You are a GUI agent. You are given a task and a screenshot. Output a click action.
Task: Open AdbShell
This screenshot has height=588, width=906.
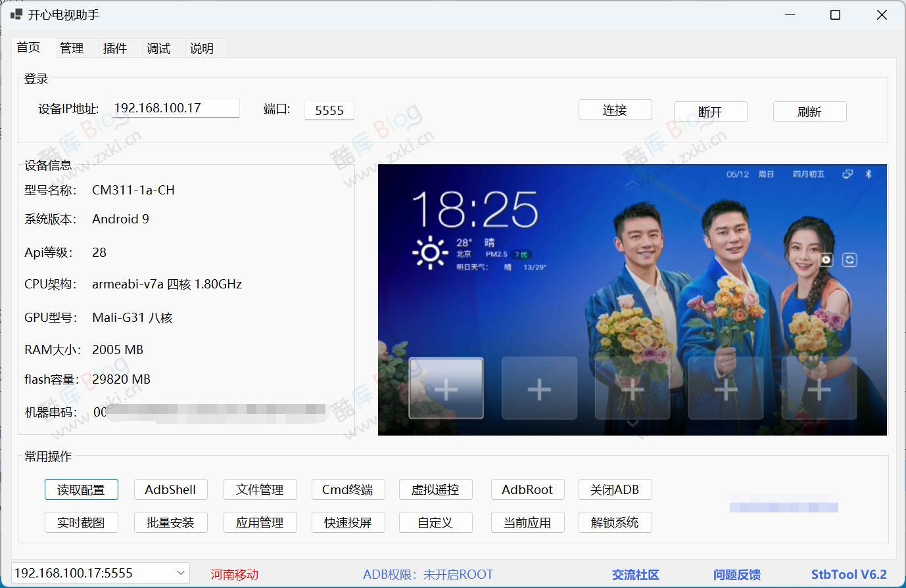point(170,489)
